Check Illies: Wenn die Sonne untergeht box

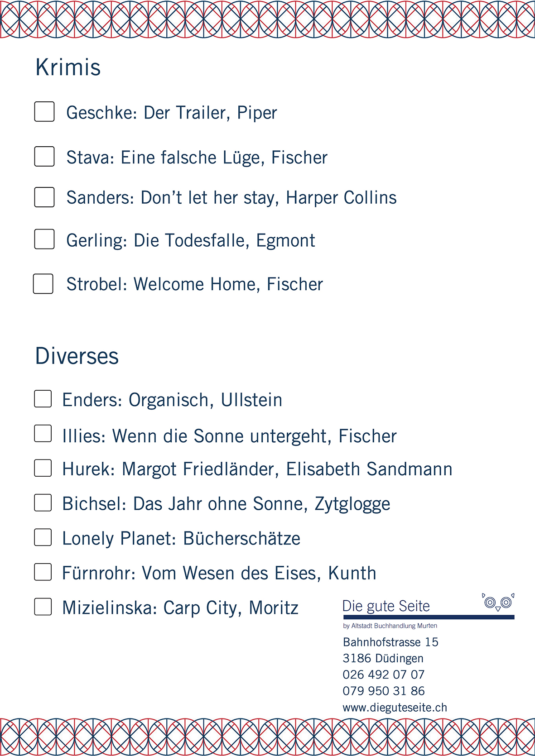point(43,434)
